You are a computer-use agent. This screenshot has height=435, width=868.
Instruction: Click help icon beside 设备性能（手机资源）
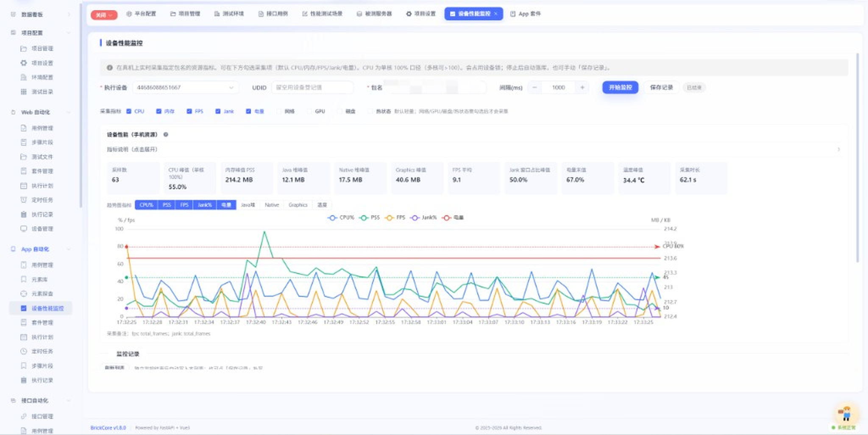[x=166, y=135]
